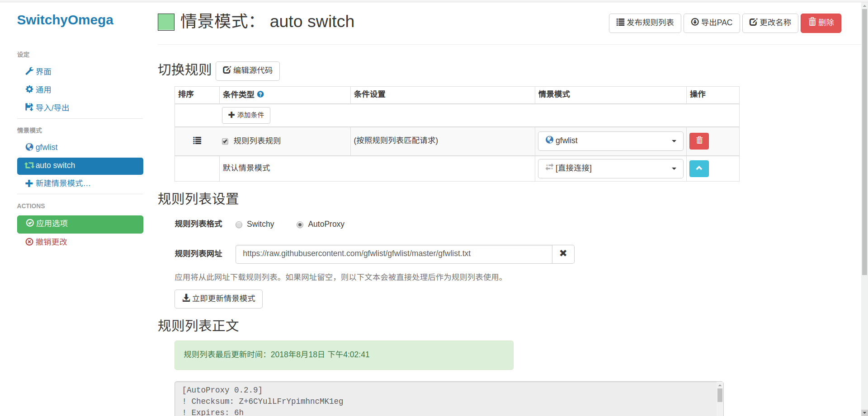The height and width of the screenshot is (416, 868).
Task: Click the globe icon next to gfwlist sidebar
Action: point(29,147)
